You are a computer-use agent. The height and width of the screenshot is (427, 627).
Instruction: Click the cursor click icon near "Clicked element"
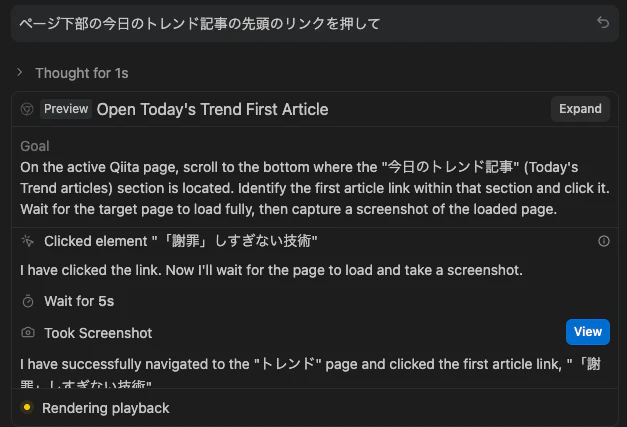coord(28,241)
